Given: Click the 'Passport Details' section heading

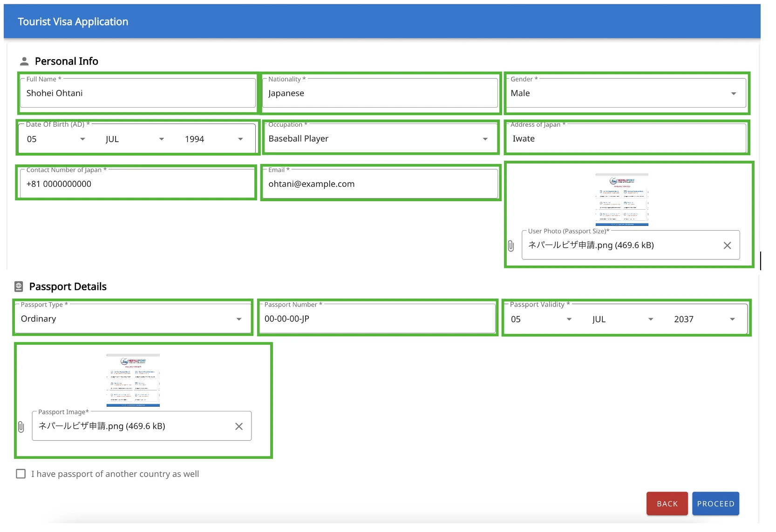Looking at the screenshot, I should tap(68, 286).
